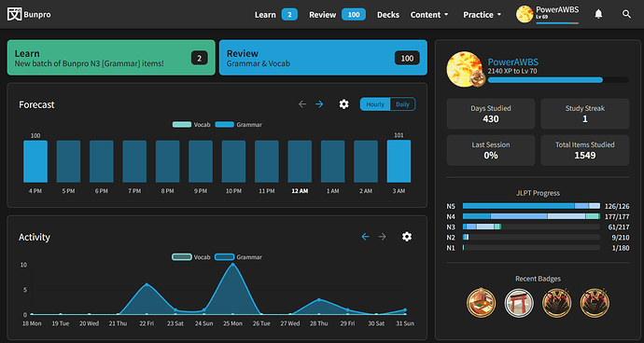The width and height of the screenshot is (644, 343).
Task: Open Review in the top navigation
Action: tap(323, 15)
